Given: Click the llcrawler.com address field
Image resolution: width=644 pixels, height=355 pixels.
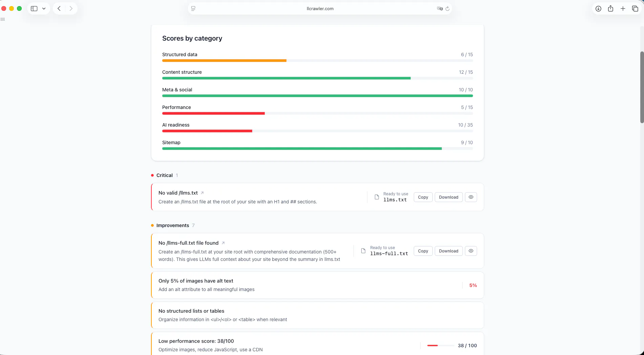Looking at the screenshot, I should click(320, 8).
